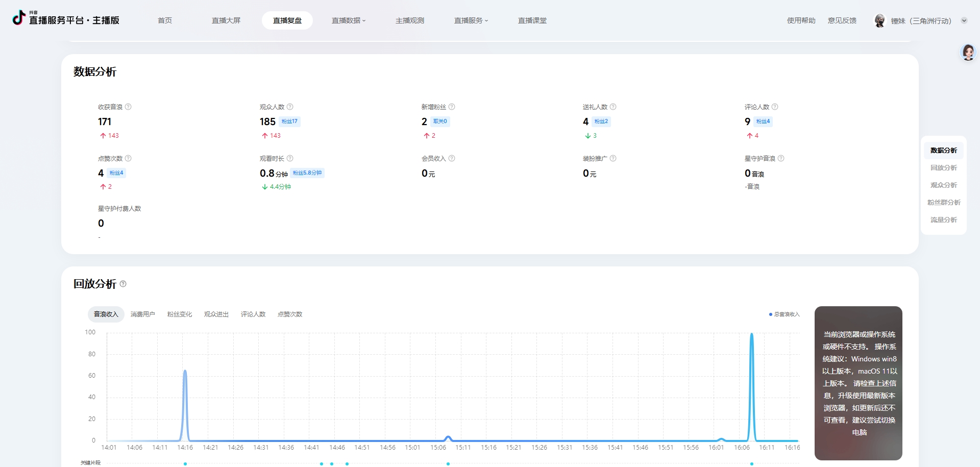
Task: Click help icon beside 星守护音浪
Action: (781, 158)
